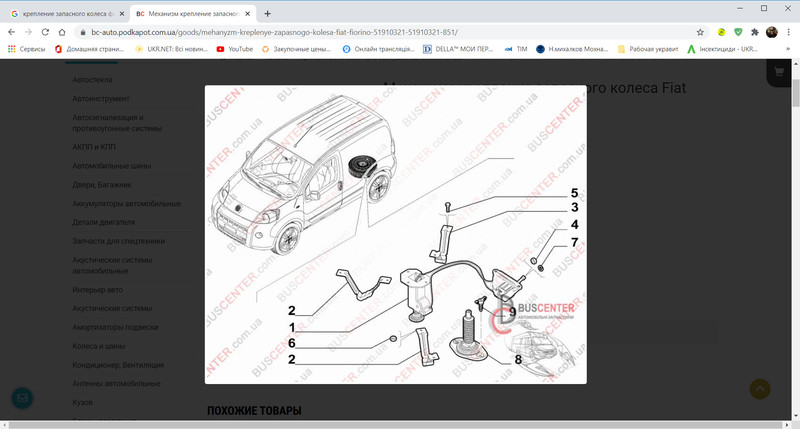The image size is (800, 429).
Task: Open the YouTube bookmark
Action: (x=235, y=49)
